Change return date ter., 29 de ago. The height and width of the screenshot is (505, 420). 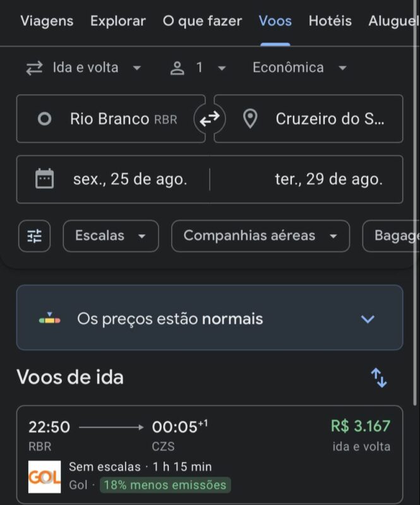306,179
